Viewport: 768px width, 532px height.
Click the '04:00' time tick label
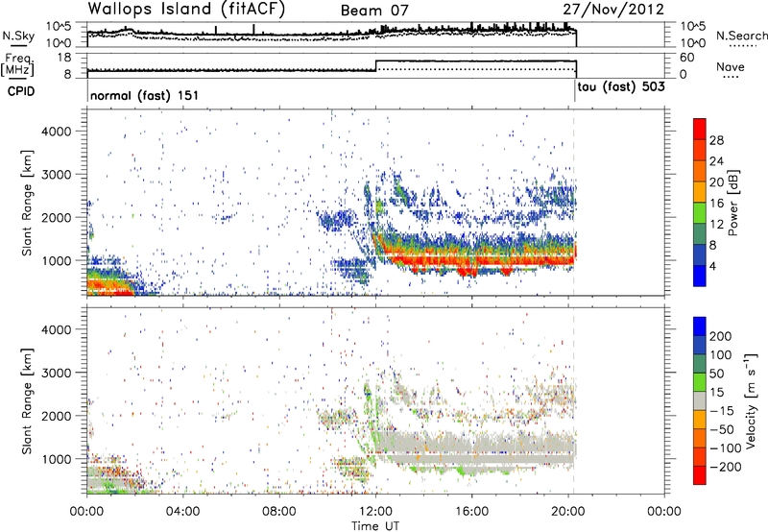[183, 512]
